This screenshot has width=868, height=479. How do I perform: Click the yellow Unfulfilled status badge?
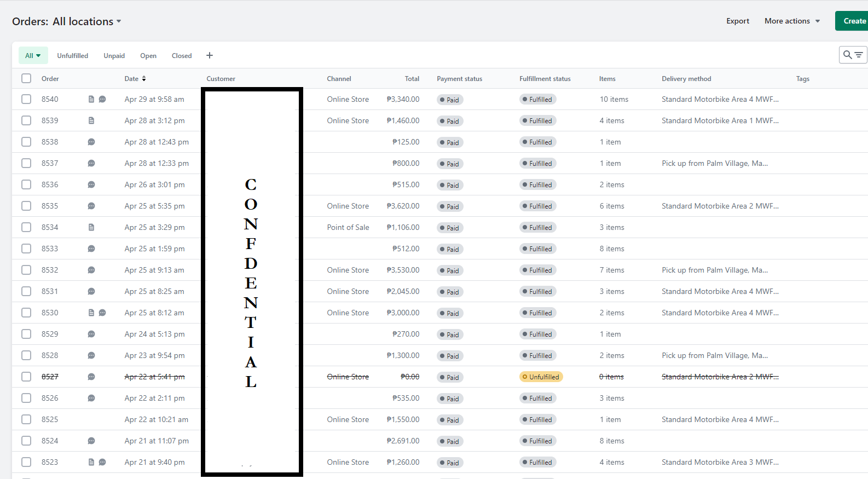pyautogui.click(x=541, y=377)
